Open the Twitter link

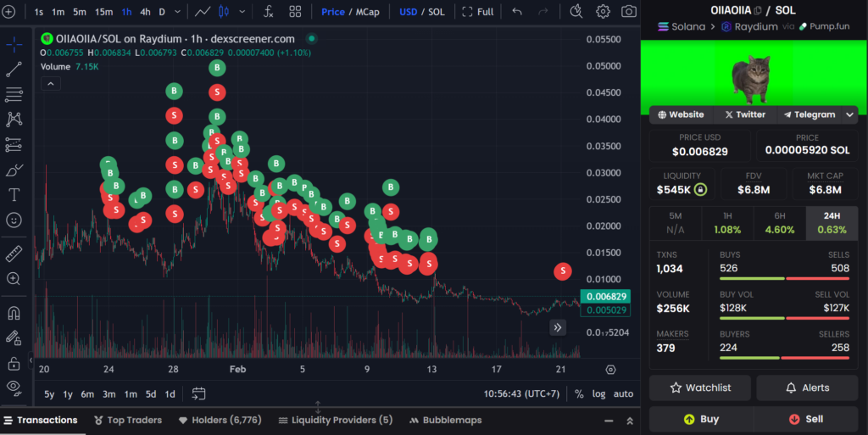pos(745,114)
